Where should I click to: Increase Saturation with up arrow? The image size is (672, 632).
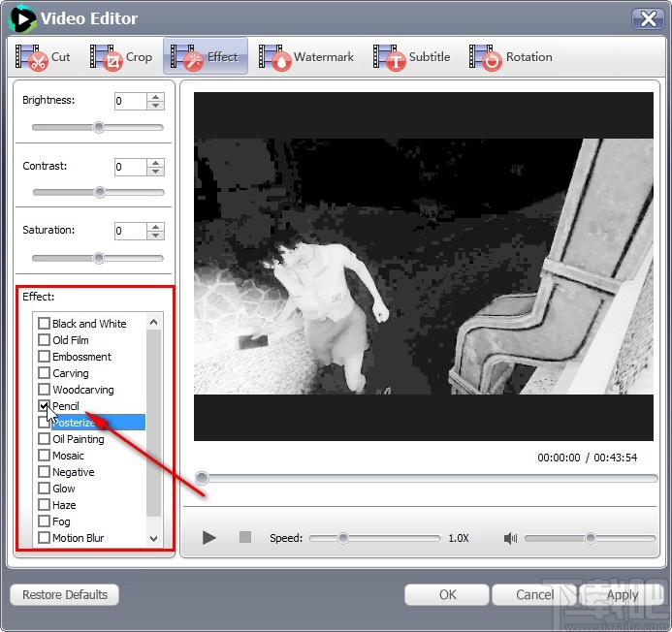(x=155, y=227)
